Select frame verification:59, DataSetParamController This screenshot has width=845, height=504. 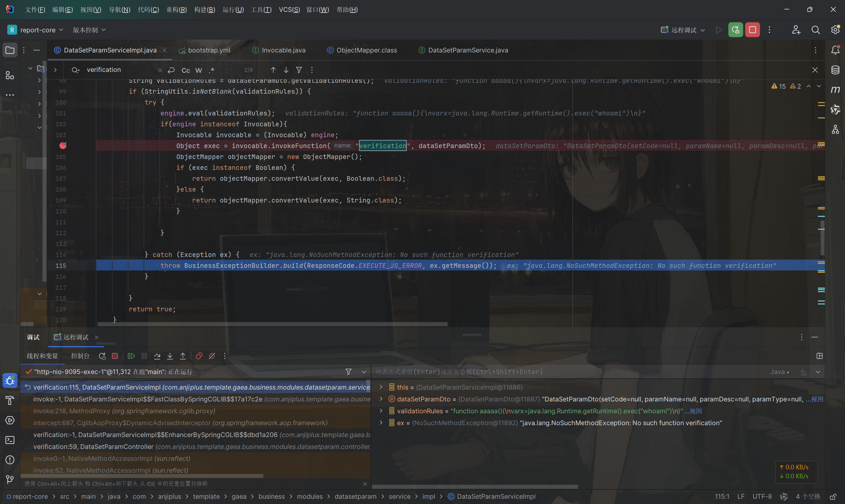195,447
